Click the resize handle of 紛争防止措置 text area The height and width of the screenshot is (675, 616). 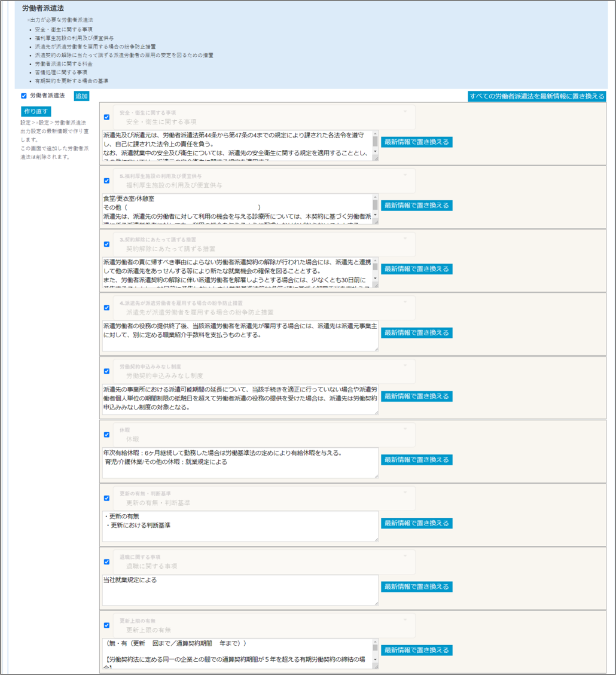(376, 349)
